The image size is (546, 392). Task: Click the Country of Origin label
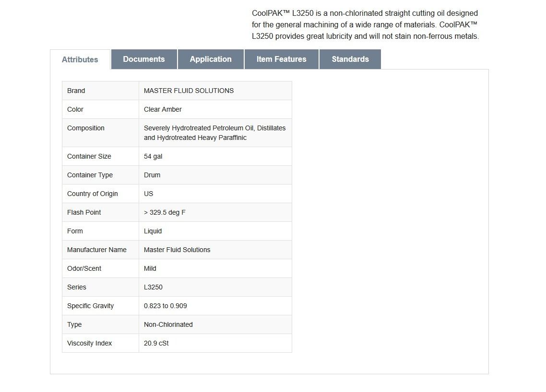(93, 194)
